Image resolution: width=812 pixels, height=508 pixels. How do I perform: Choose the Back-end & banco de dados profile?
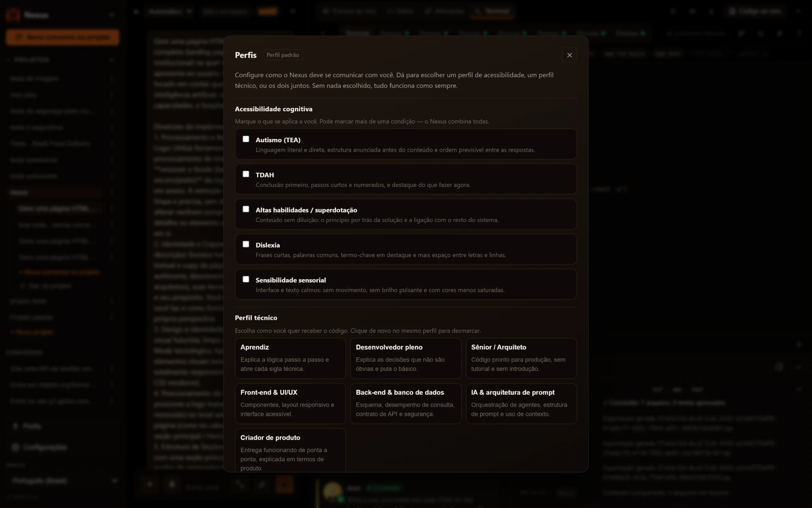pyautogui.click(x=406, y=403)
